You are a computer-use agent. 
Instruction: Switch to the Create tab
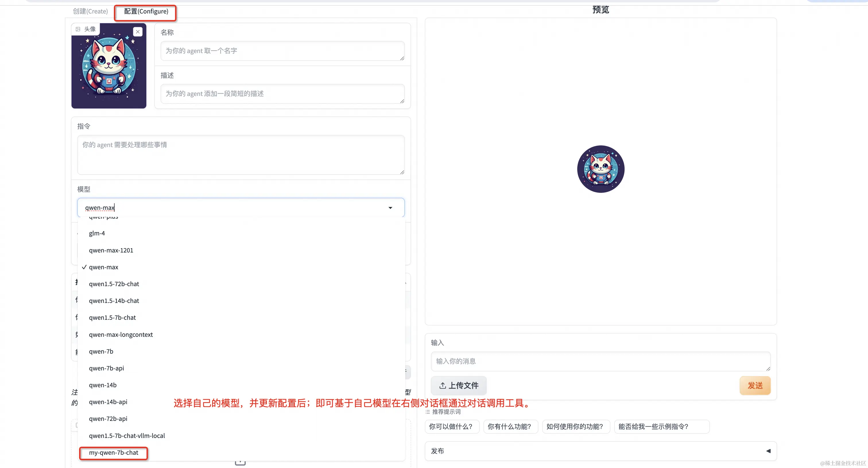(90, 11)
